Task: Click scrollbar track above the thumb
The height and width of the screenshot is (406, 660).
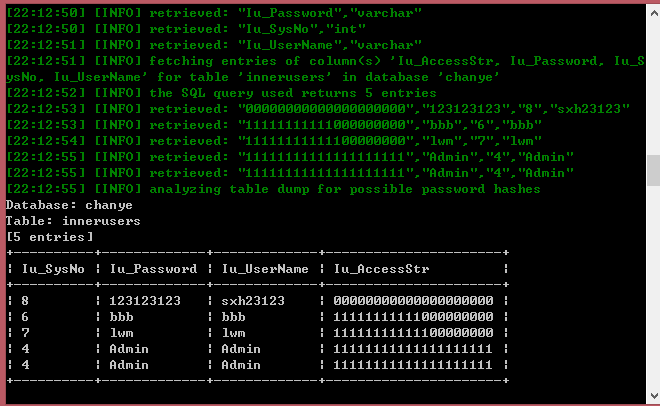Action: [x=654, y=88]
